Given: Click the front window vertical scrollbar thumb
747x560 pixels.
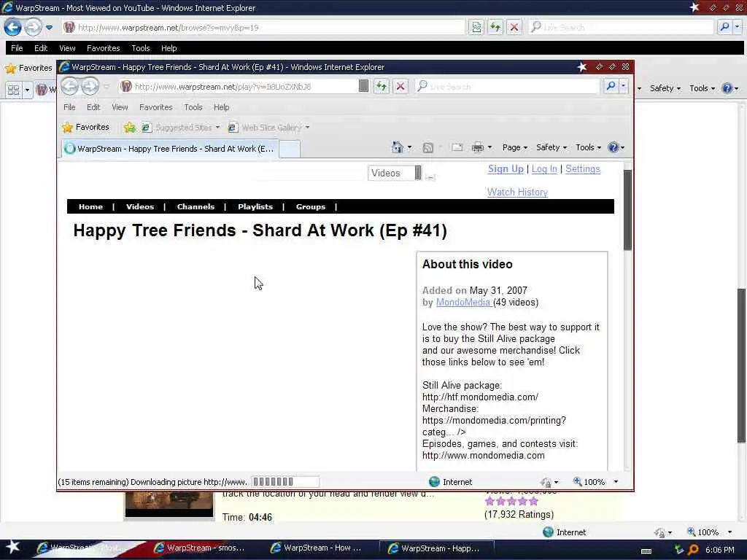Looking at the screenshot, I should (x=627, y=209).
